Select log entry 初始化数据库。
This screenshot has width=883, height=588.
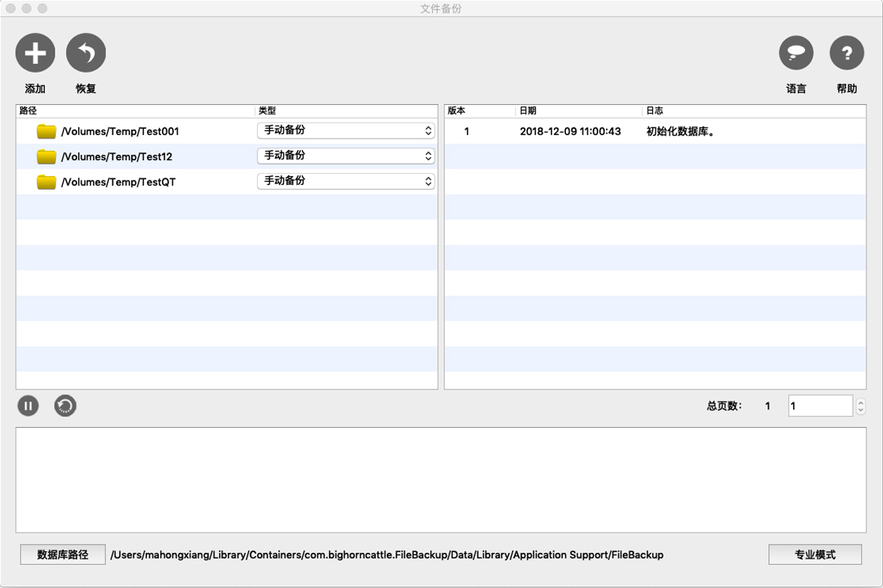[x=681, y=131]
